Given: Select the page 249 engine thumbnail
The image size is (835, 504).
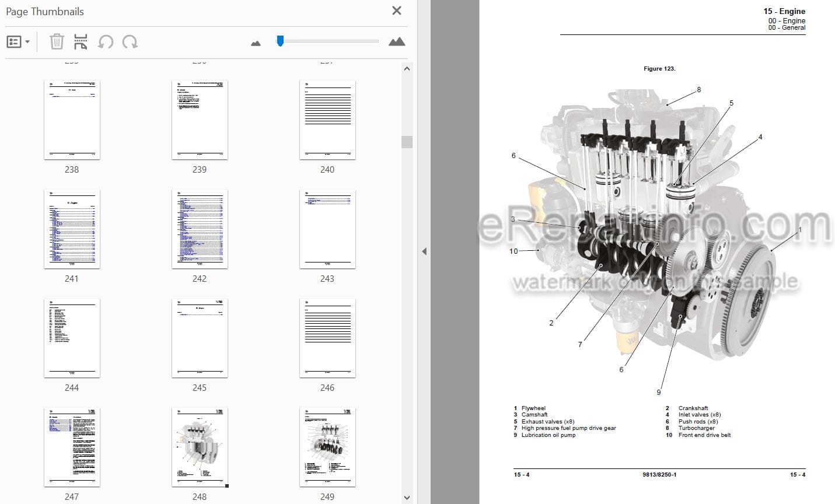Looking at the screenshot, I should tap(327, 447).
